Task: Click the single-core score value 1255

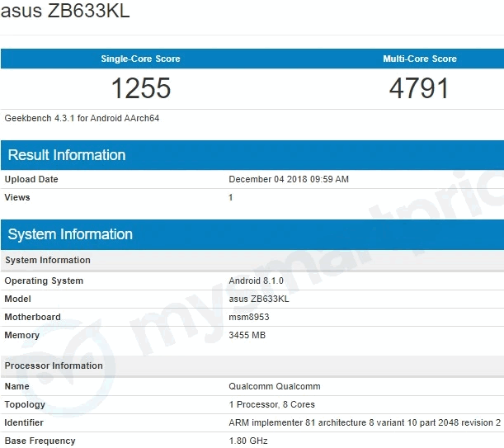Action: [x=141, y=88]
